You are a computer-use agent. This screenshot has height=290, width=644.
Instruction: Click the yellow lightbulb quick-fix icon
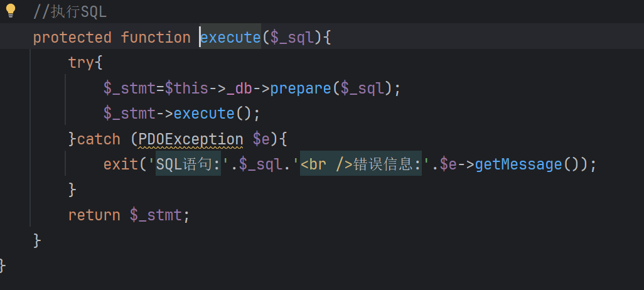[11, 11]
